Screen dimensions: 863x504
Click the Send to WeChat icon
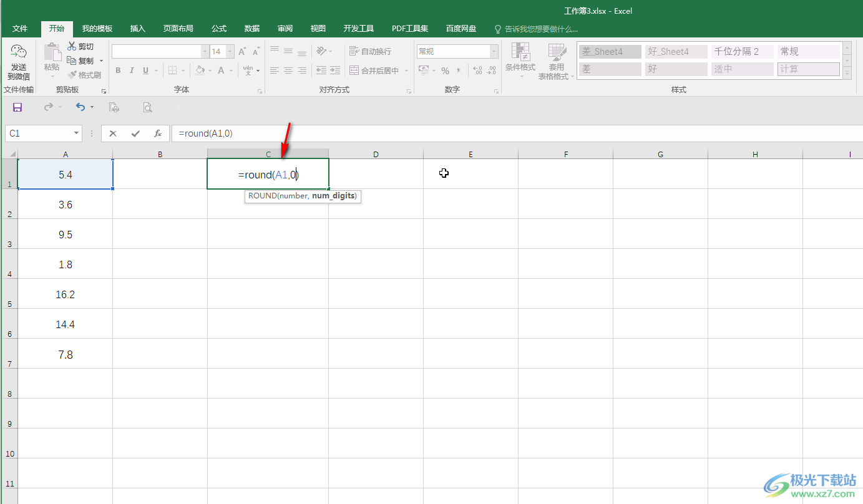19,52
